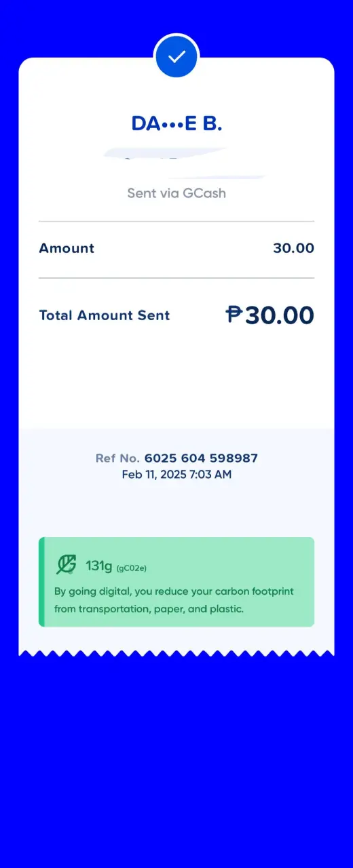
Task: Click the divider line above Amount
Action: tap(176, 221)
